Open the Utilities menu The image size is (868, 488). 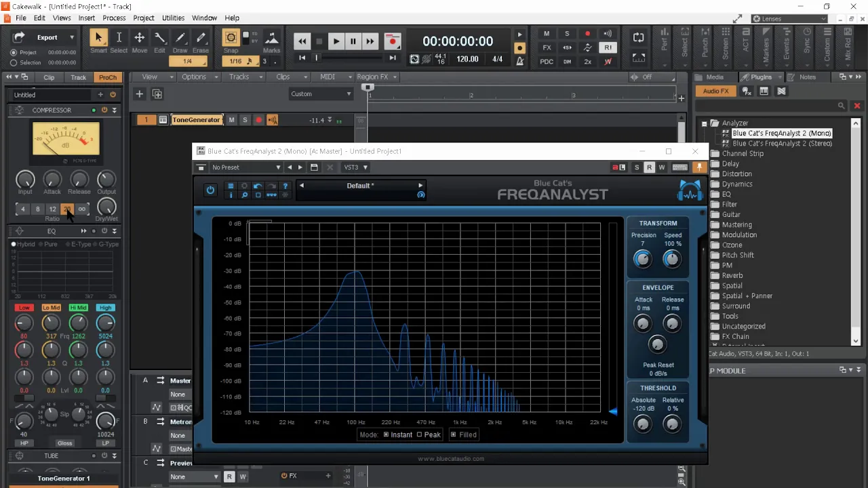click(173, 18)
